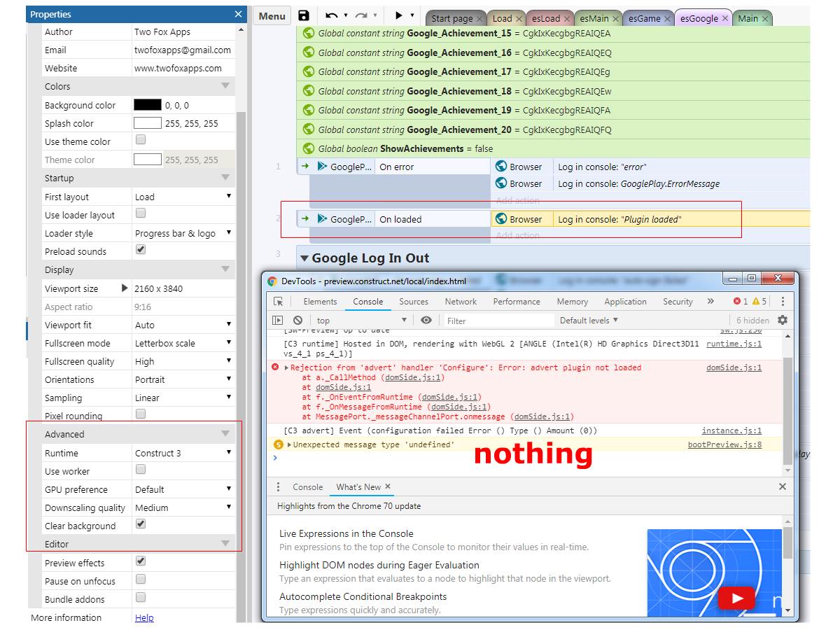
Task: Open the DevTools customize menu (three dots)
Action: click(x=783, y=302)
